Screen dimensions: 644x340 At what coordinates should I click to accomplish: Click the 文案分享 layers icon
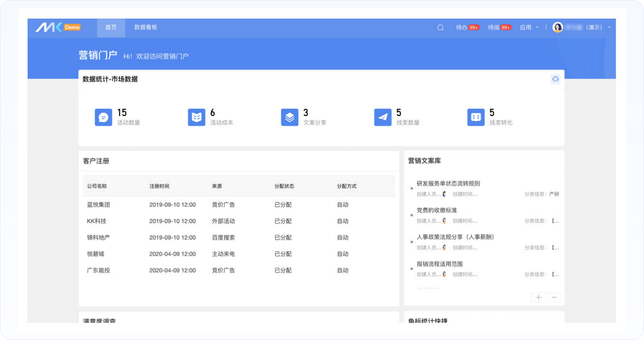(290, 117)
